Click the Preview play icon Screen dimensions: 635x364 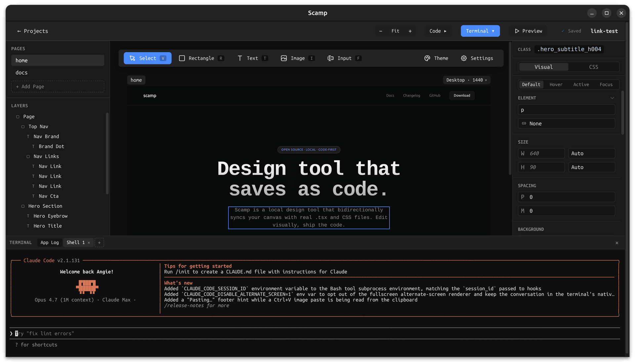517,31
